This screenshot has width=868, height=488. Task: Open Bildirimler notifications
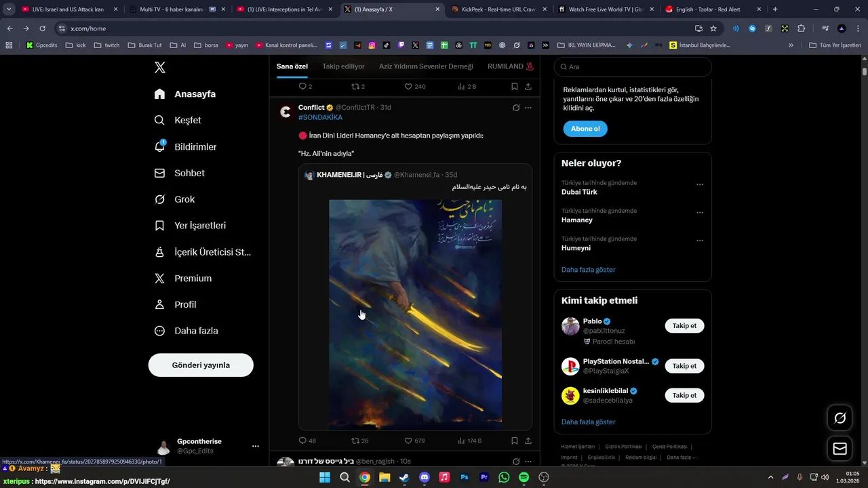(186, 146)
